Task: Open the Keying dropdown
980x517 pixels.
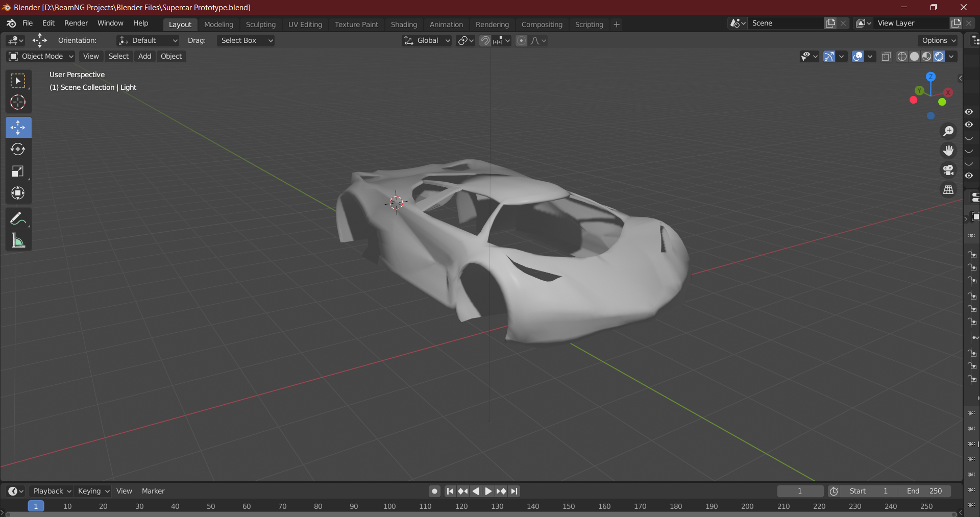Action: click(x=93, y=491)
